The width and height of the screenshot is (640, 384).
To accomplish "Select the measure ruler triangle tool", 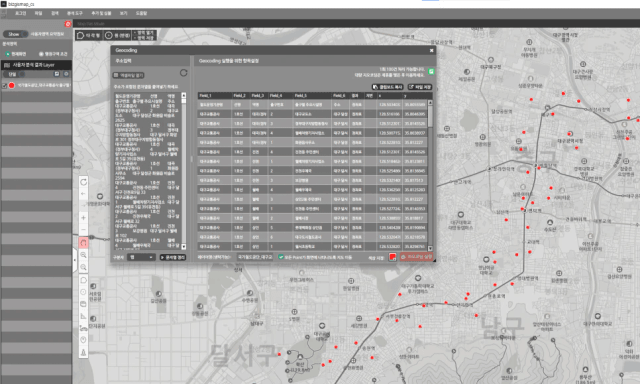I will (x=83, y=316).
